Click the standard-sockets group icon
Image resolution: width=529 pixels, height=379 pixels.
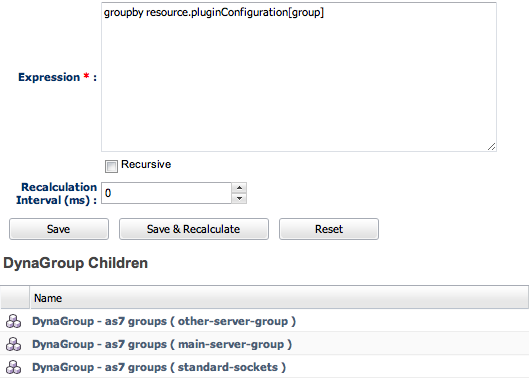[13, 367]
